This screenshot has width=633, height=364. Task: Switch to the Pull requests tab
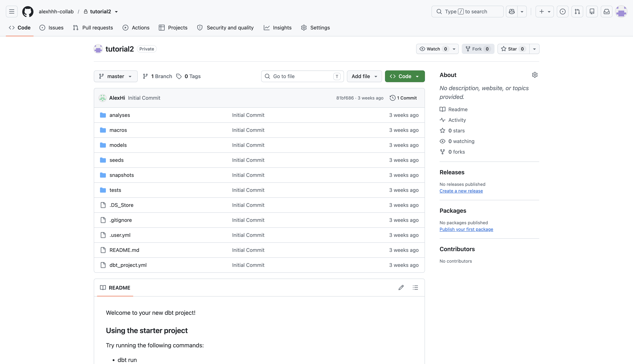pyautogui.click(x=93, y=28)
